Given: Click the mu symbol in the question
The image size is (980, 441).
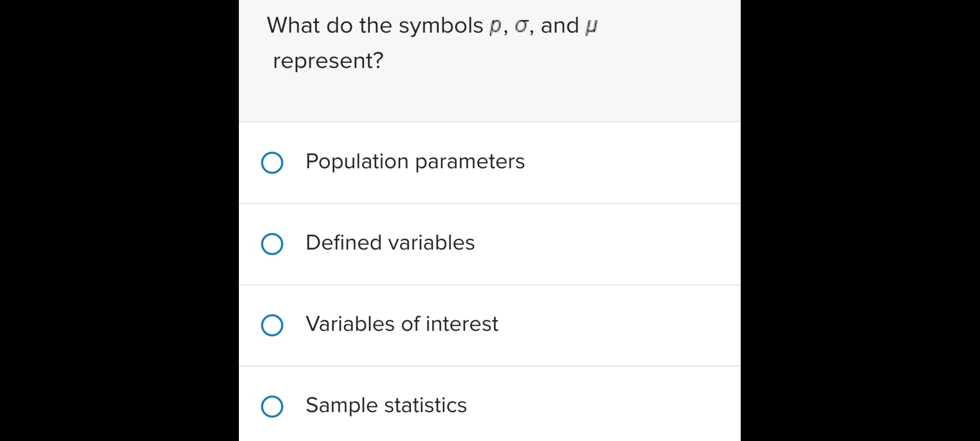Looking at the screenshot, I should [591, 26].
